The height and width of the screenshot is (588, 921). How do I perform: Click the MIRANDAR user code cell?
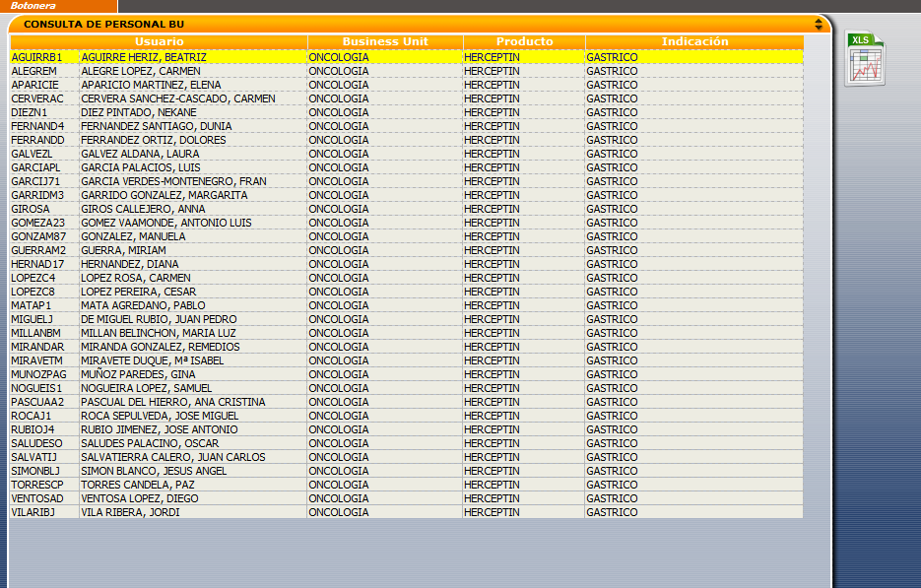(x=37, y=347)
